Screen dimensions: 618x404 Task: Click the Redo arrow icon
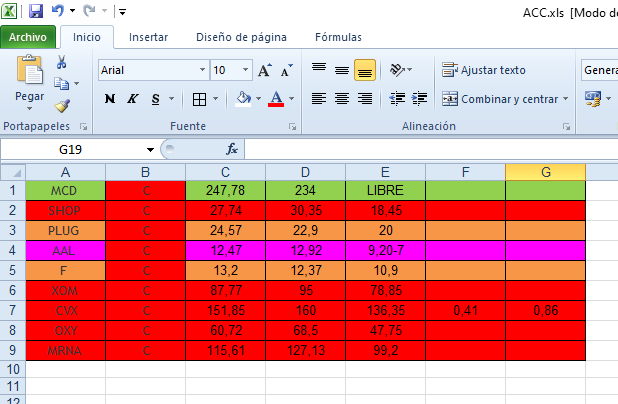pos(89,11)
